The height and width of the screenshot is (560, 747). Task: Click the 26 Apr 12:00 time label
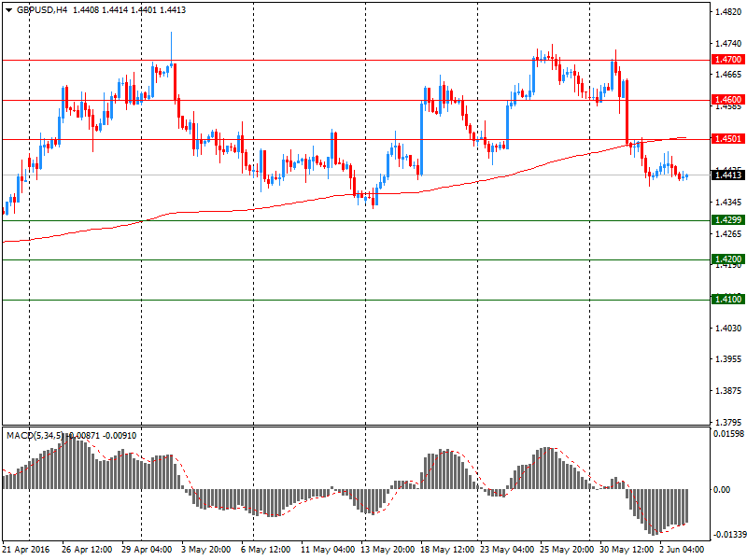click(87, 550)
